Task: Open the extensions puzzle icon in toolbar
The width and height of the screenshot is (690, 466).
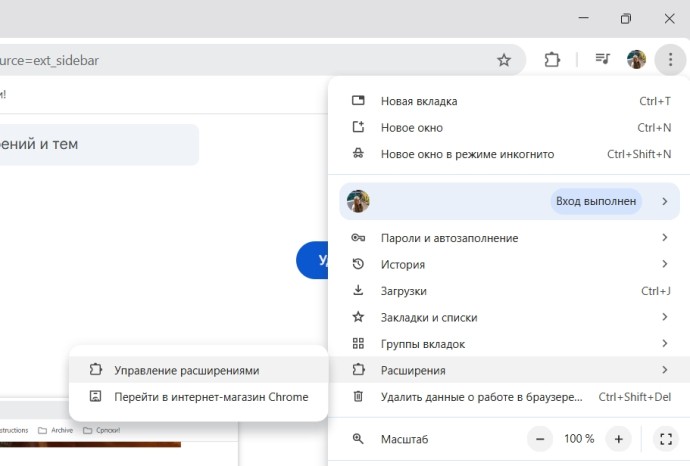Action: click(x=552, y=60)
